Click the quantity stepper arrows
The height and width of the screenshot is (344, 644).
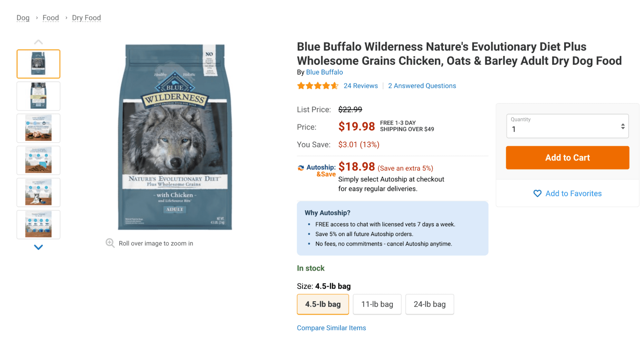623,126
